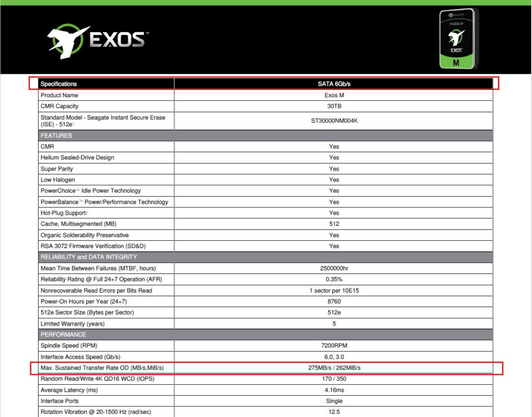This screenshot has height=417, width=532.
Task: Click 'Helium Sealed-Drive Design' label
Action: 77,157
